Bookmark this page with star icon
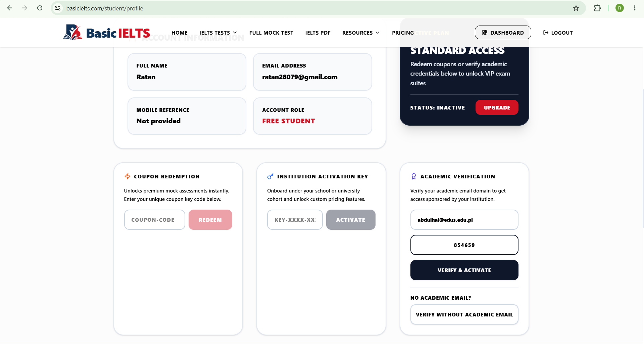The height and width of the screenshot is (344, 644). (x=576, y=8)
